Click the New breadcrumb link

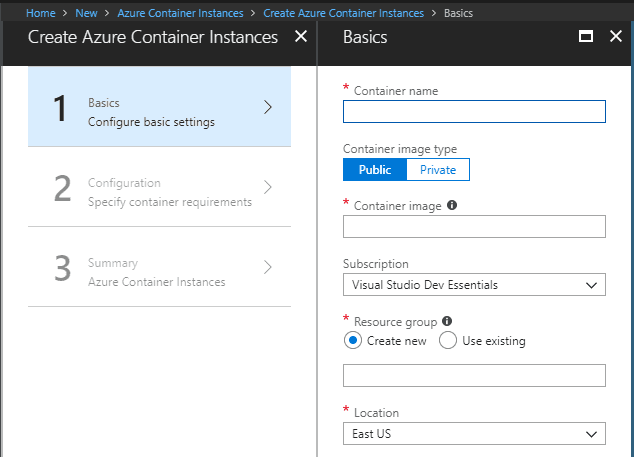click(x=85, y=13)
